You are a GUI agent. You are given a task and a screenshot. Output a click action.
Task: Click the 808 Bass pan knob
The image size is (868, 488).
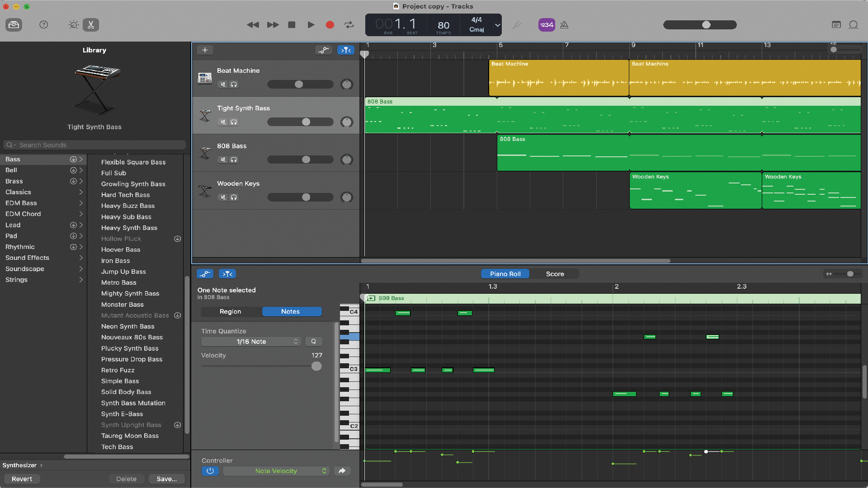[x=347, y=160]
